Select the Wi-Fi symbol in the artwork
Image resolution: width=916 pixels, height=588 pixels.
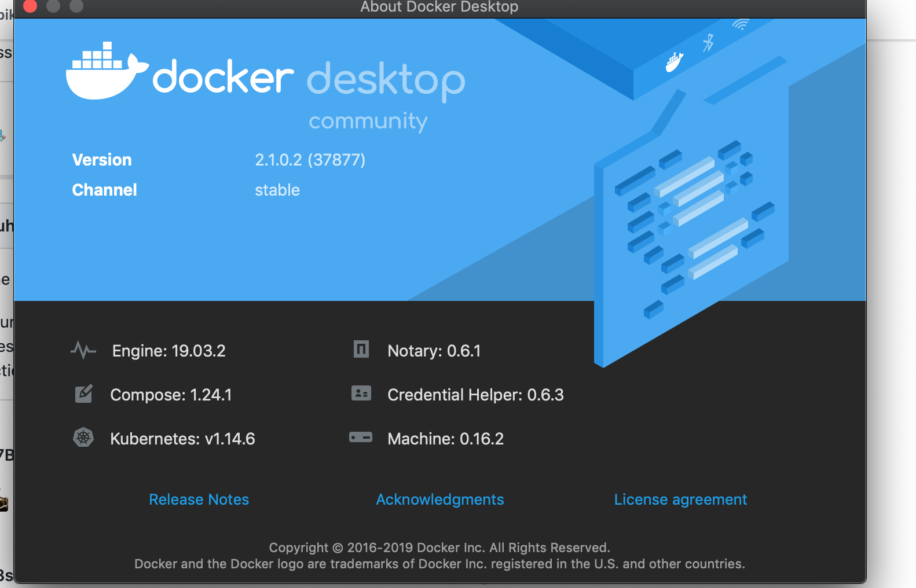tap(741, 25)
